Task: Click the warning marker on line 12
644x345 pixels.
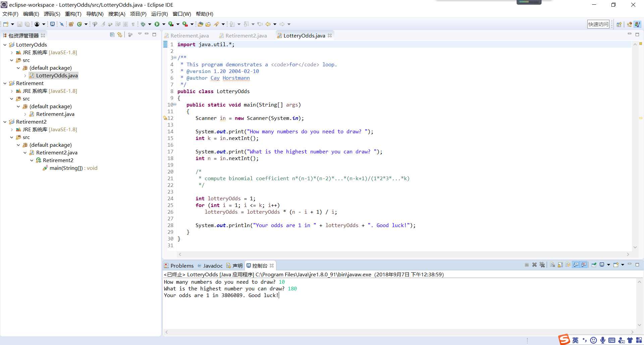Action: tap(165, 118)
